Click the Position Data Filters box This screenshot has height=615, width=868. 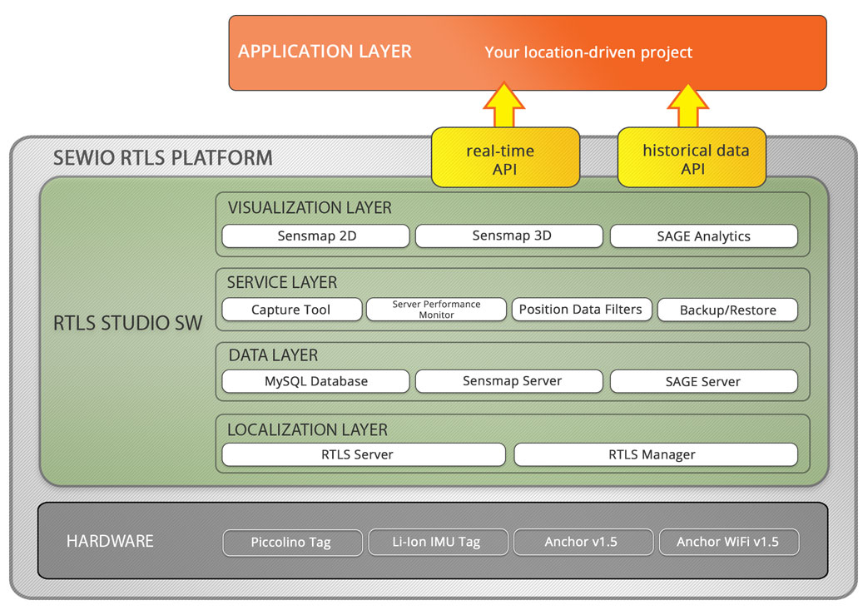pos(582,310)
